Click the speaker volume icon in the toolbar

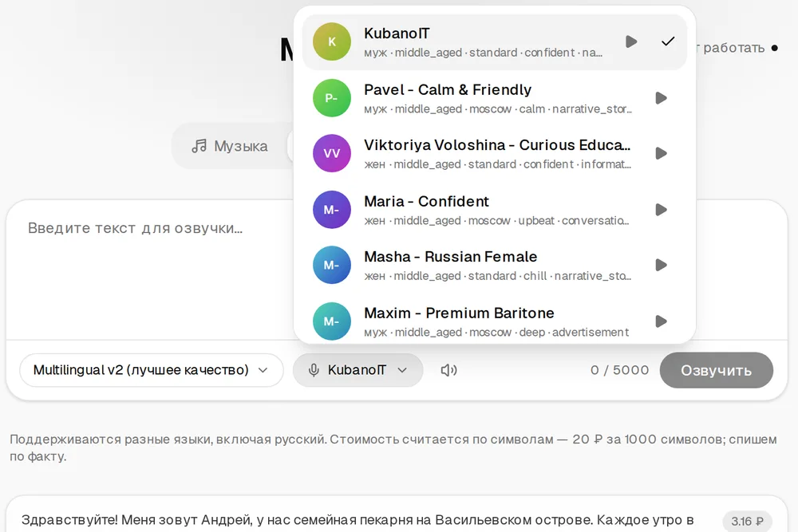pos(448,370)
